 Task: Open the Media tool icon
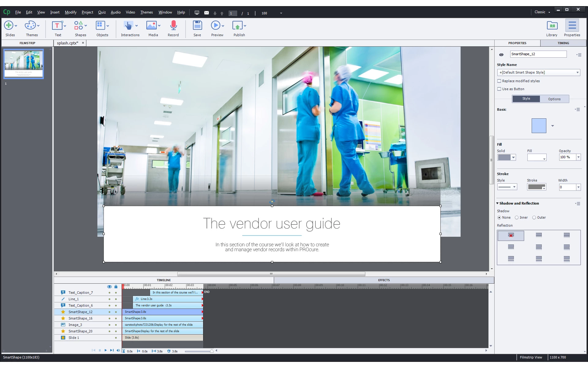click(x=151, y=25)
